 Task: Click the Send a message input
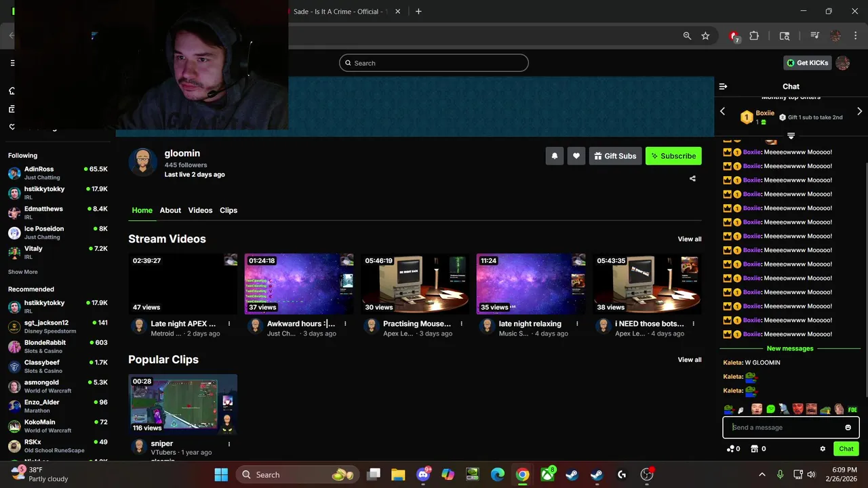tap(783, 428)
